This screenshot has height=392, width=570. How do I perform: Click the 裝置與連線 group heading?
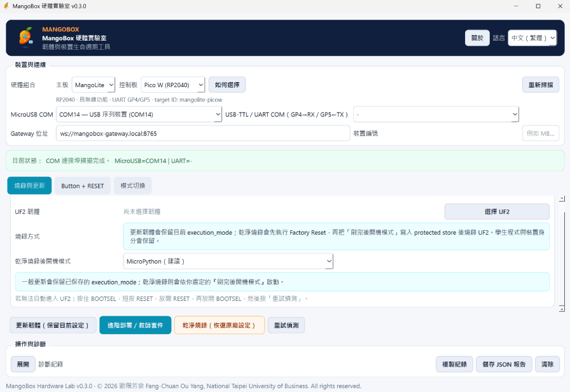(30, 65)
